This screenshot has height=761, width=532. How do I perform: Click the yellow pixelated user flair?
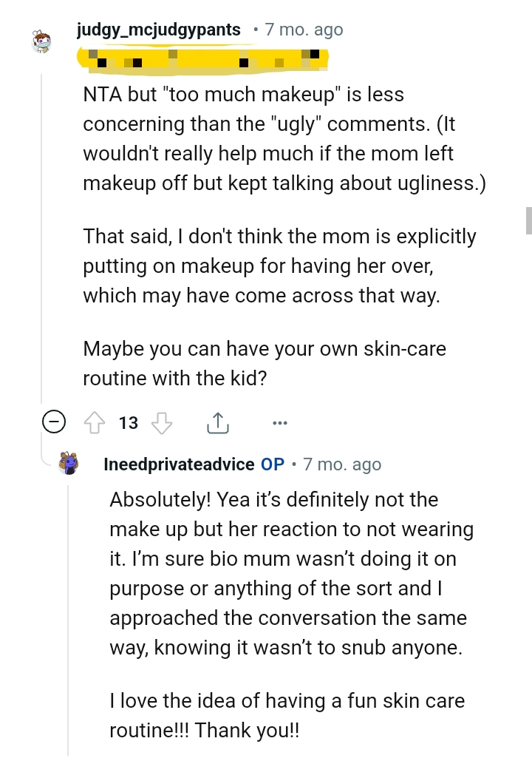pyautogui.click(x=202, y=58)
